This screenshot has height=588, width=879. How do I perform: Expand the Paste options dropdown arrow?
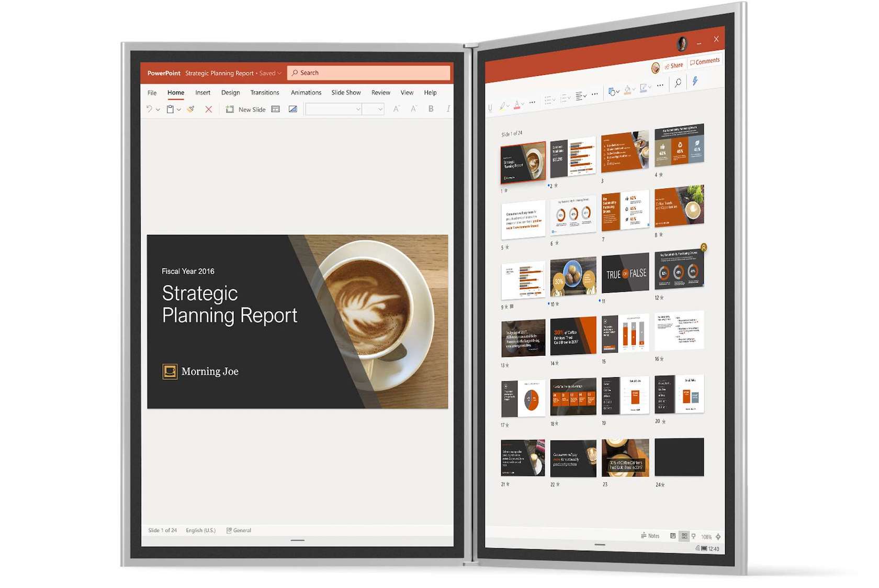[x=179, y=109]
